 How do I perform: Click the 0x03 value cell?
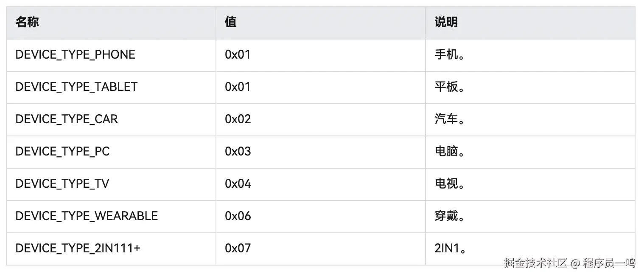(238, 152)
